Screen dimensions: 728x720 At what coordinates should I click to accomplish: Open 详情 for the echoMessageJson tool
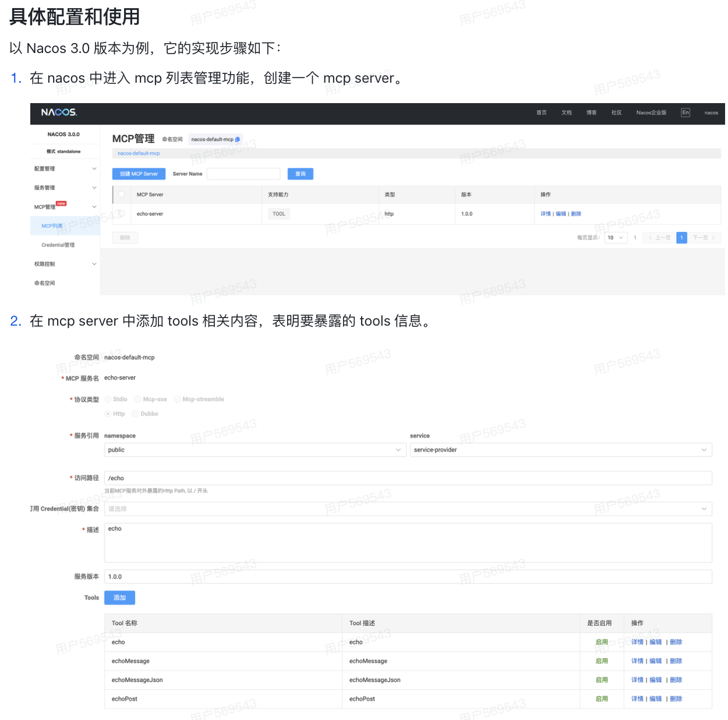(637, 680)
